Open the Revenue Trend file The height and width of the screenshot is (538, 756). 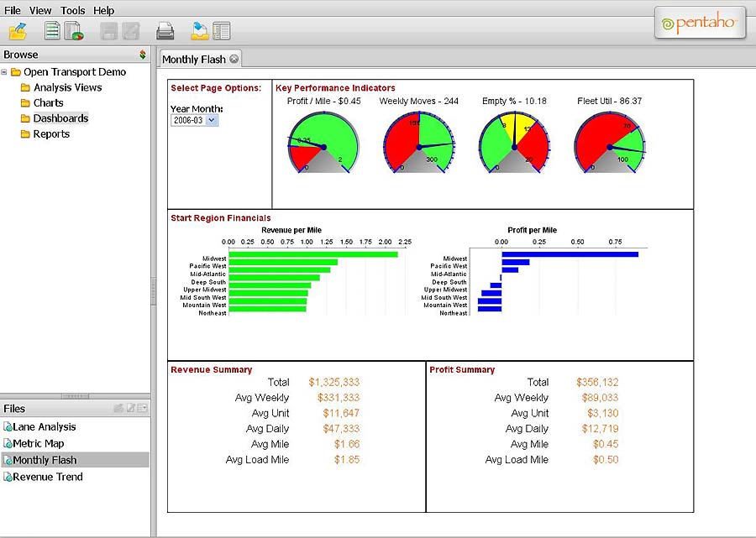48,477
